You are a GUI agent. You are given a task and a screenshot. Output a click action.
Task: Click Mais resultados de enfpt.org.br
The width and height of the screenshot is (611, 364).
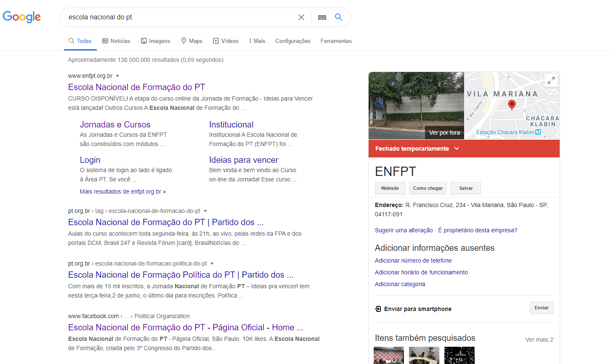point(123,191)
